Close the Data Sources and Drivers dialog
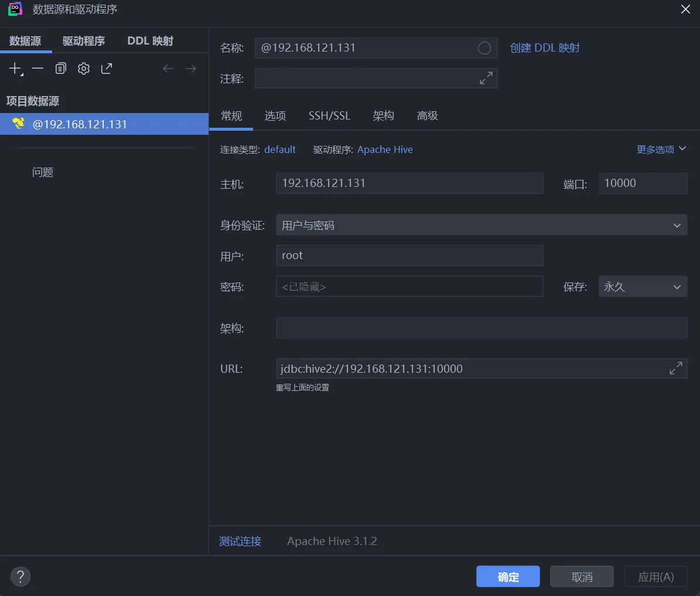 point(685,9)
